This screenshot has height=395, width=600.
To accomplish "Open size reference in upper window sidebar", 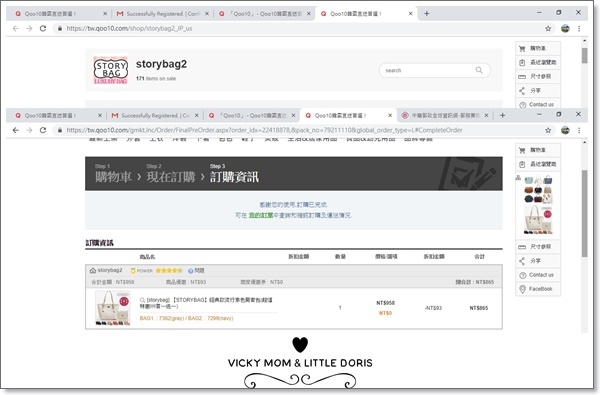I will (x=538, y=77).
